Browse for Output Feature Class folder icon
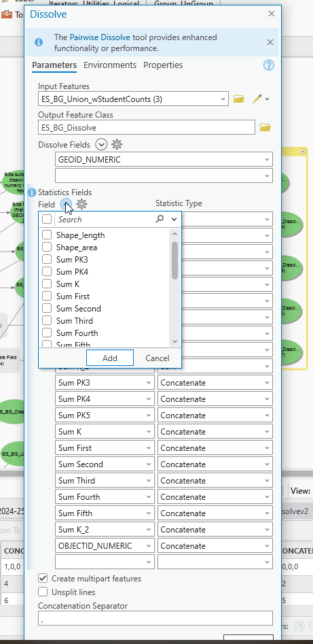 click(x=265, y=127)
